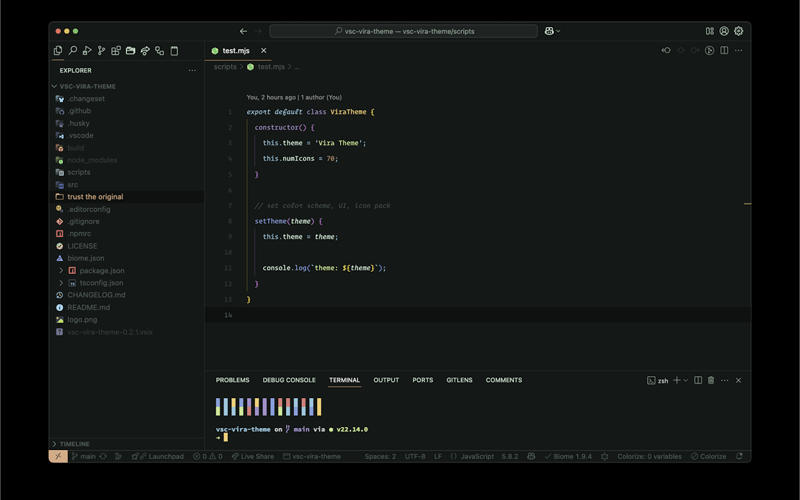The height and width of the screenshot is (500, 800).
Task: Switch to the DEBUG CONSOLE tab
Action: click(x=289, y=380)
